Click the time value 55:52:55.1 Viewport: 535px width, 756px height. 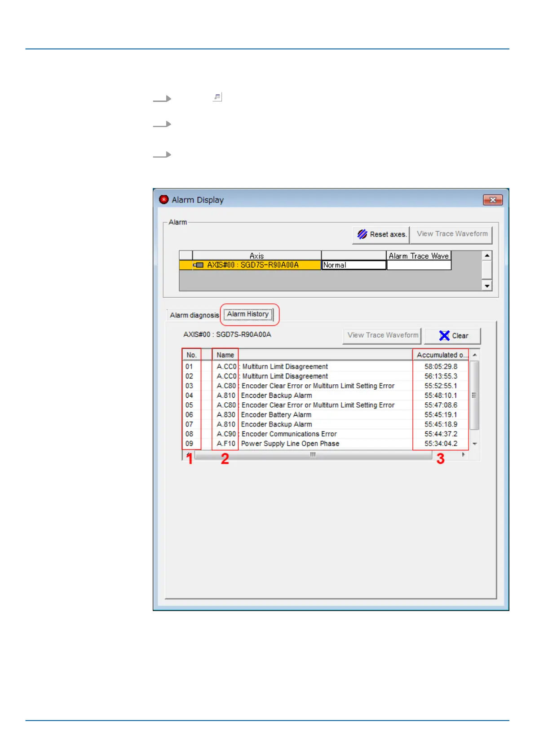441,386
